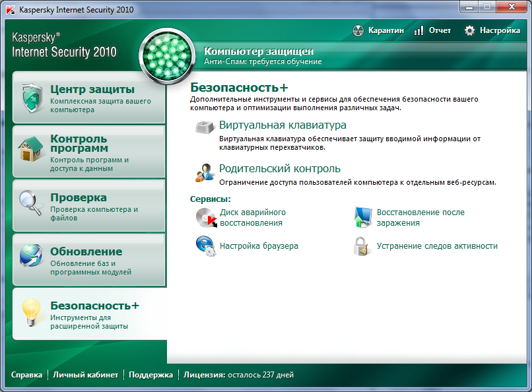Open Настройка settings
The height and width of the screenshot is (392, 532).
pyautogui.click(x=492, y=30)
